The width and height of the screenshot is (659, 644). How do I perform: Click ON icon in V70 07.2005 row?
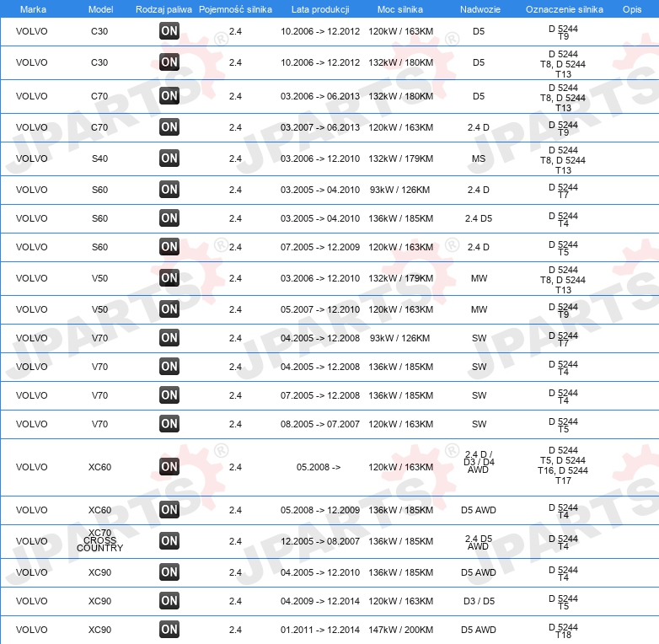pos(169,394)
